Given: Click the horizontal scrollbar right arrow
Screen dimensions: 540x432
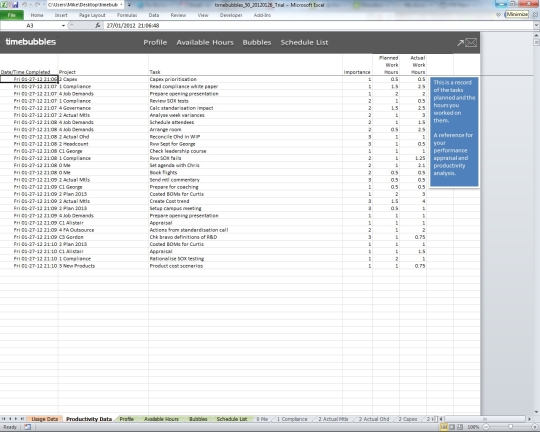Looking at the screenshot, I should pos(530,419).
